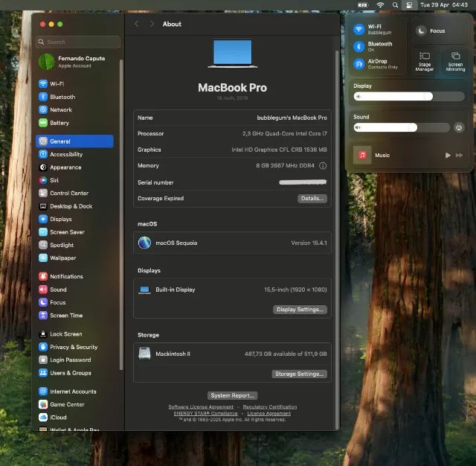Image resolution: width=476 pixels, height=466 pixels.
Task: Open Control Center settings in sidebar
Action: pos(74,194)
